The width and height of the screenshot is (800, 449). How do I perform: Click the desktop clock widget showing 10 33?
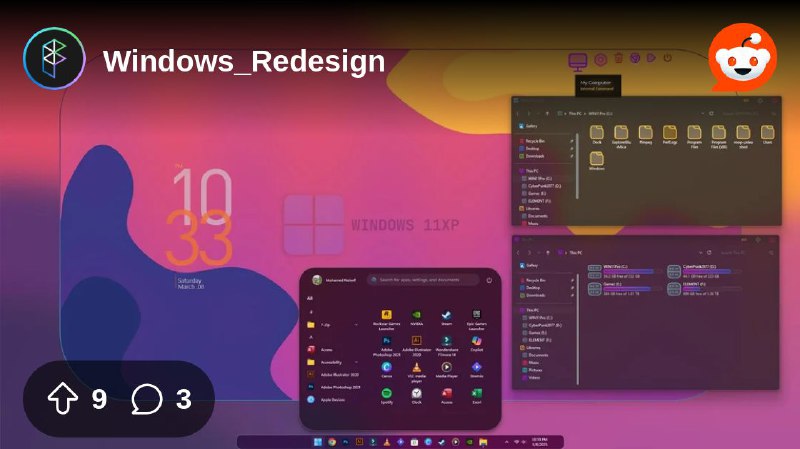coord(201,217)
